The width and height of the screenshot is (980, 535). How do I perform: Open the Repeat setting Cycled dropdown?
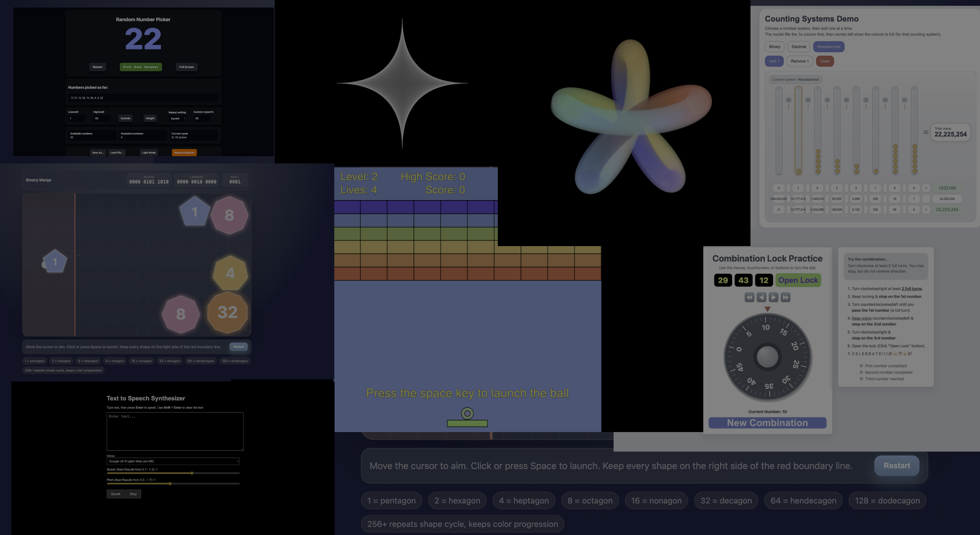coord(178,118)
